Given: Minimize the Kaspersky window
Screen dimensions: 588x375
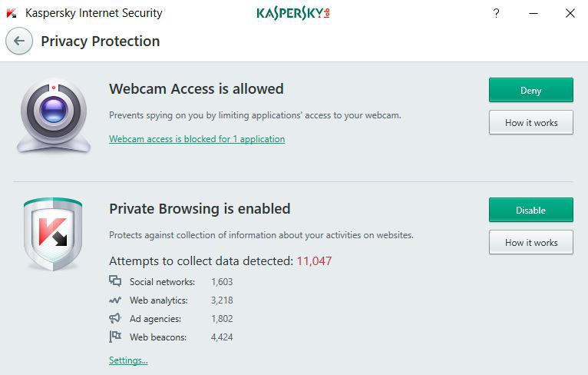Looking at the screenshot, I should (x=533, y=13).
